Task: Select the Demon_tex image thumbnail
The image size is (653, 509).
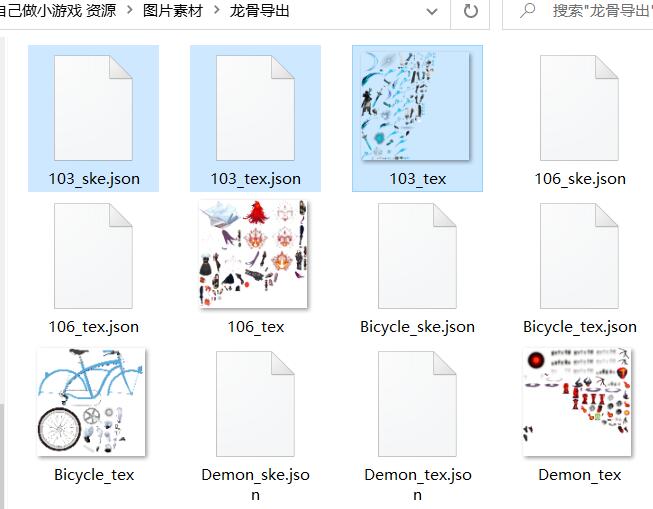Action: coord(577,402)
